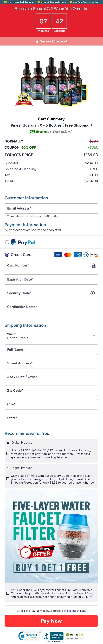
Task: Select the Credit Card payment option
Action: click(x=7, y=255)
